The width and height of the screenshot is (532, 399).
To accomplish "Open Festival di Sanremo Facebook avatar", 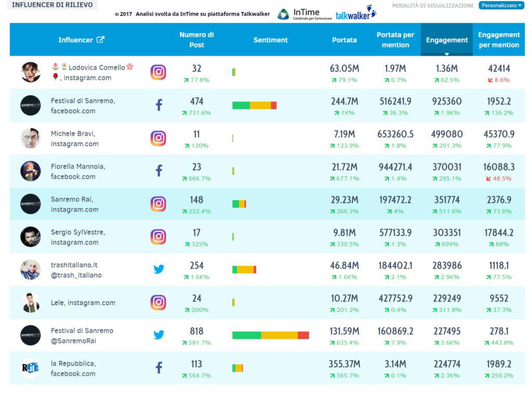I will click(x=31, y=105).
